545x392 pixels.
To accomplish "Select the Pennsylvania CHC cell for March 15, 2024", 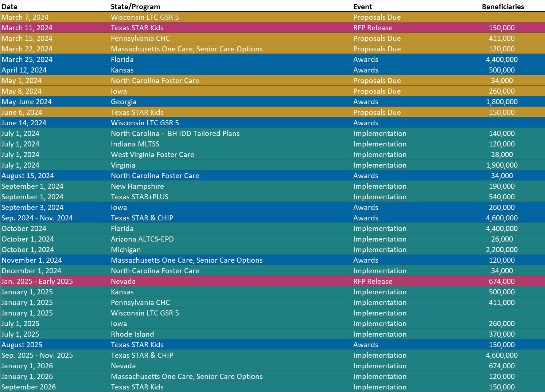I will tap(140, 38).
